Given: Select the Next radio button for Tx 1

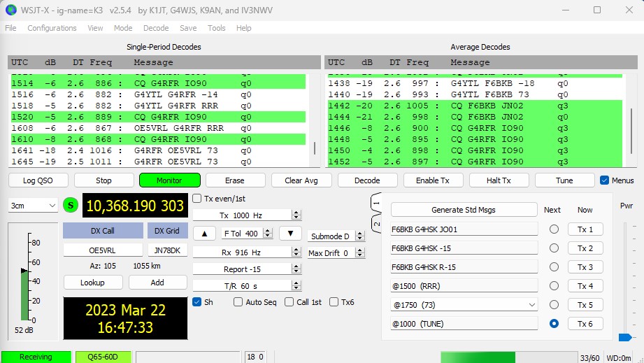Looking at the screenshot, I should point(554,229).
